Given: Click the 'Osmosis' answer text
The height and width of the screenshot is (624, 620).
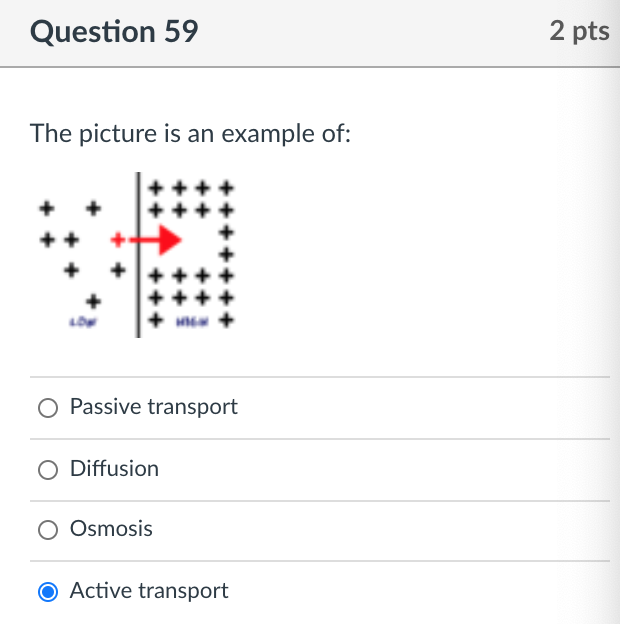Looking at the screenshot, I should click(x=111, y=529).
